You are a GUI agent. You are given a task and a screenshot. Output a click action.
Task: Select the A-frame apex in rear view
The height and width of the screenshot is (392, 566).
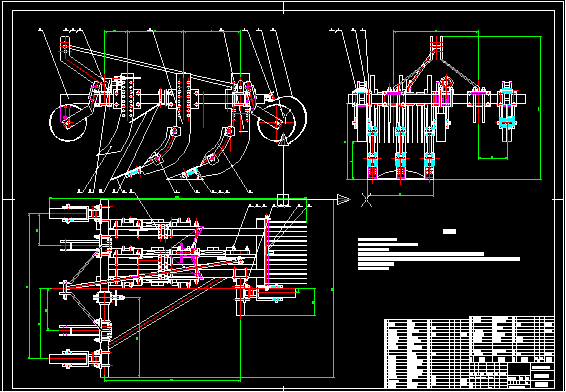[436, 46]
